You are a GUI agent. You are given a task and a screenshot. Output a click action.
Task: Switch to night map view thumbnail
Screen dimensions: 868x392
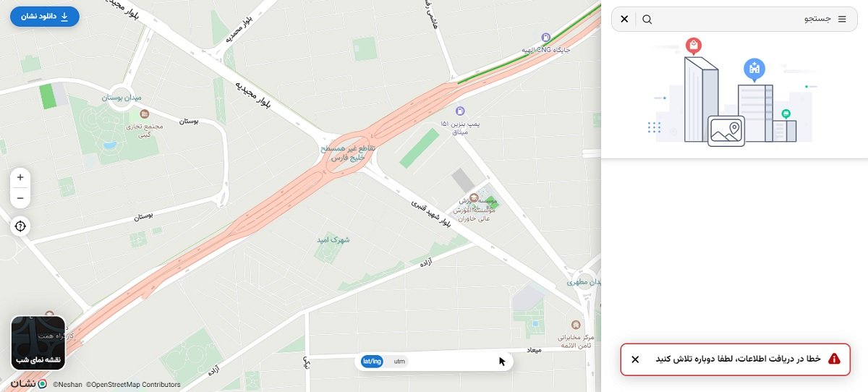[x=38, y=343]
